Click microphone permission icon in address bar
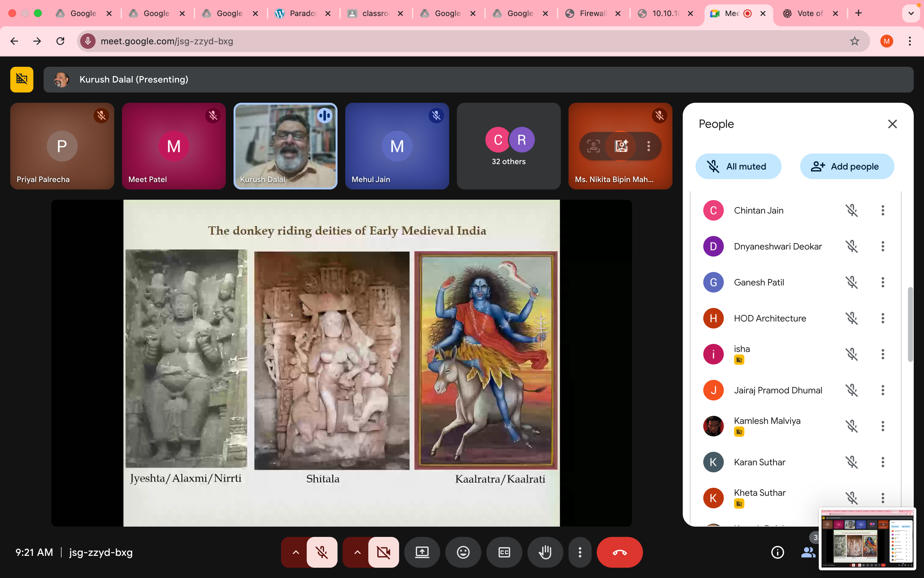924x578 pixels. pyautogui.click(x=88, y=41)
